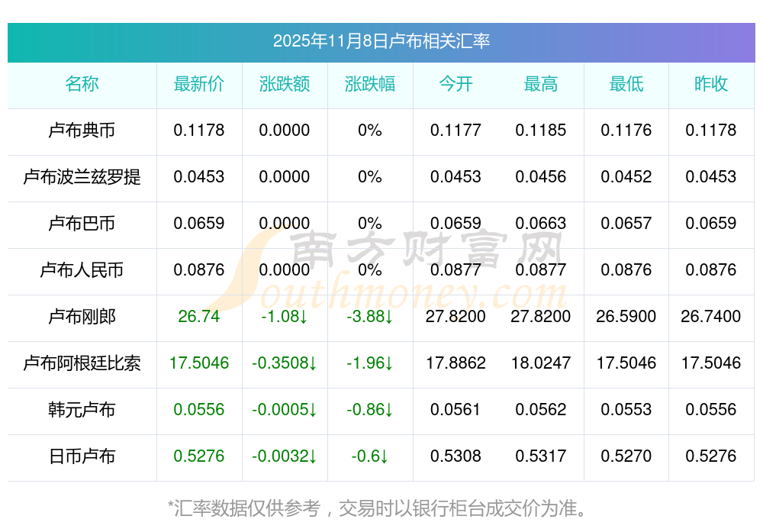This screenshot has width=763, height=532.
Task: Select the 卢布典币 row name
Action: (82, 131)
